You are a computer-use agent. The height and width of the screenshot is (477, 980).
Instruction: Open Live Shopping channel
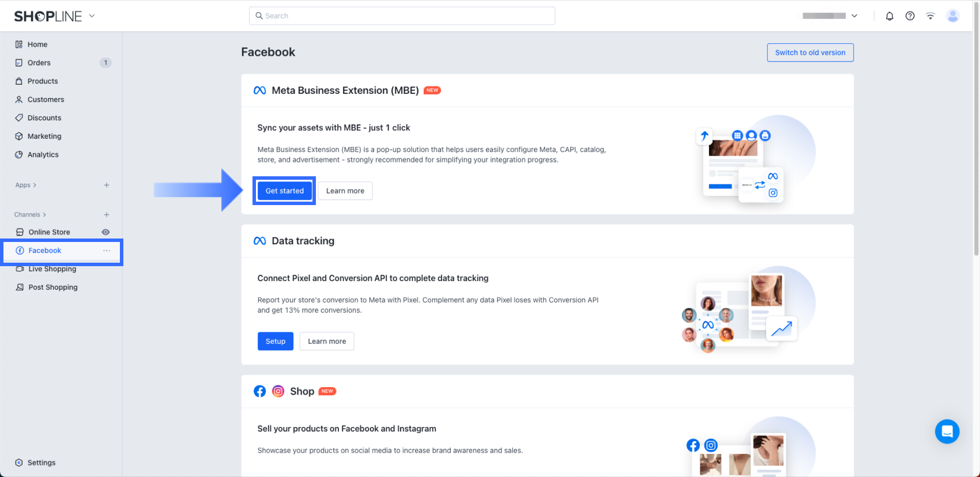coord(52,269)
